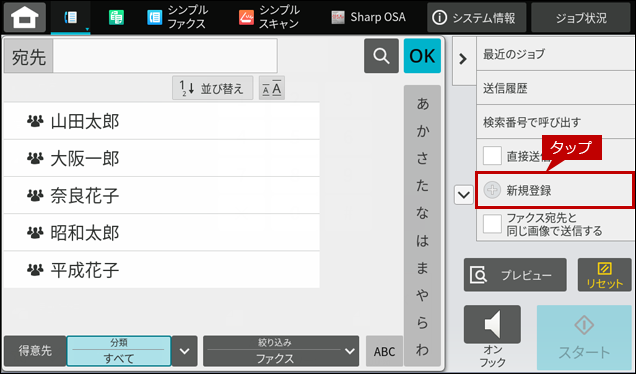
Task: Tap the 宛先 destination input field
Action: click(165, 56)
